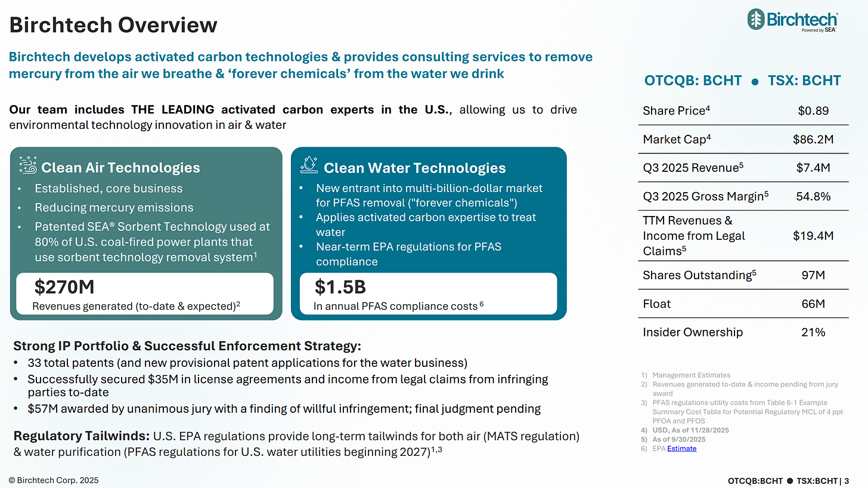Click the Strong IP Portfolio heading
Image resolution: width=868 pixels, height=488 pixels.
[188, 346]
